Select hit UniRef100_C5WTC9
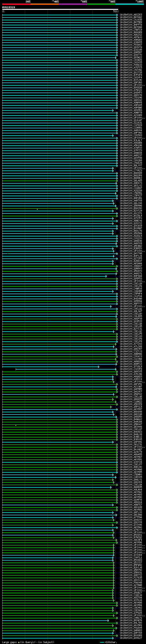Image resolution: width=146 pixels, height=644 pixels. (131, 30)
